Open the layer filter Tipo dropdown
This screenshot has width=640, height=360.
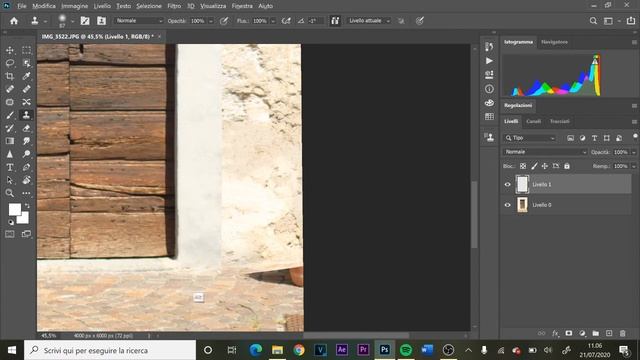point(530,138)
